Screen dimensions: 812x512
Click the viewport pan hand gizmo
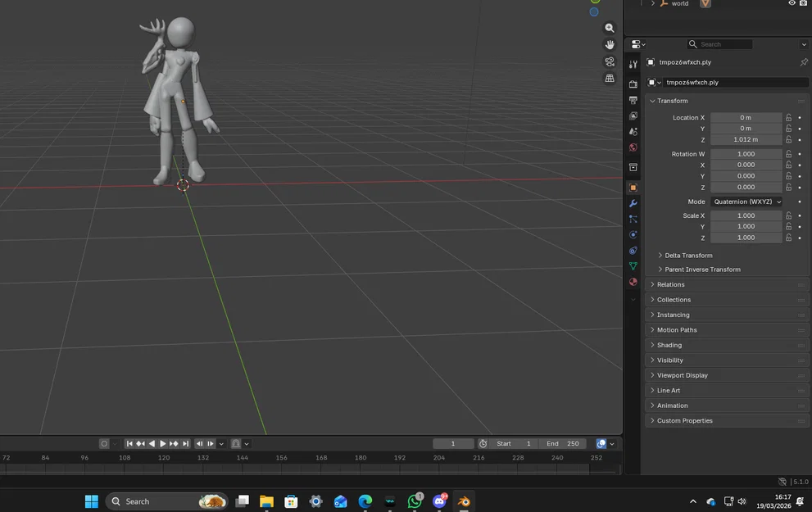(x=610, y=44)
